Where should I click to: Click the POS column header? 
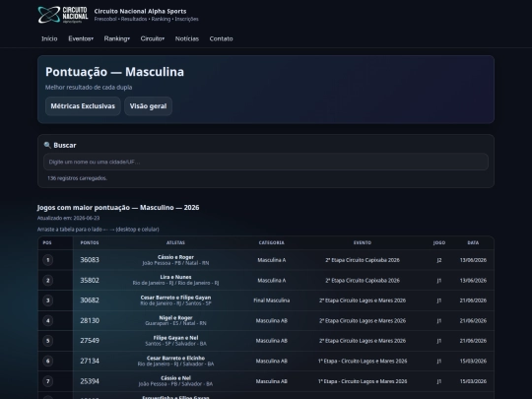[47, 243]
